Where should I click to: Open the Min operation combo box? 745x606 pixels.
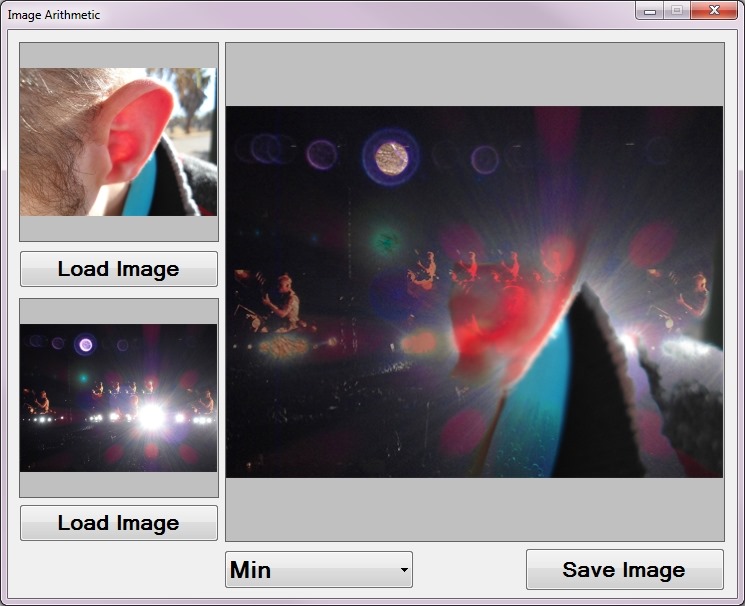[310, 570]
